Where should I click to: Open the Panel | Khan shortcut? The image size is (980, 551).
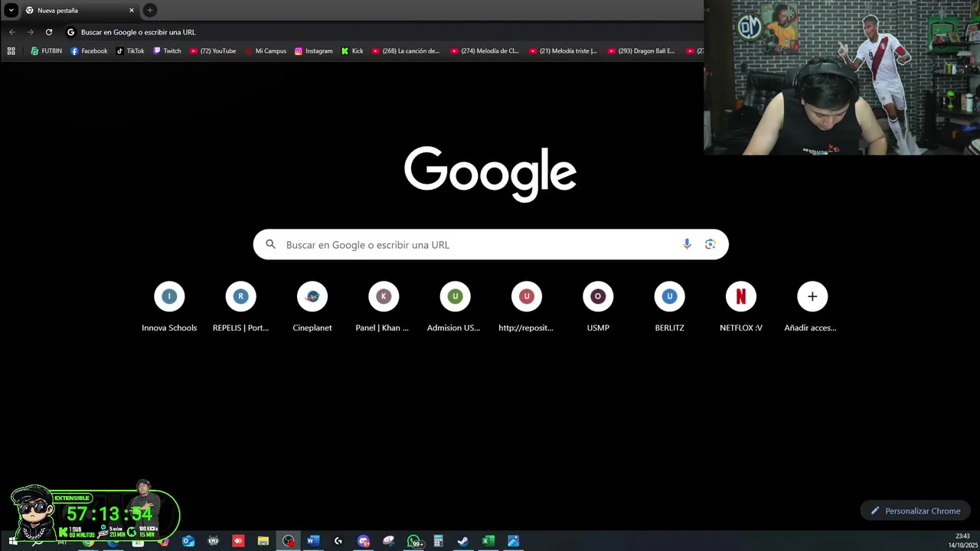384,308
